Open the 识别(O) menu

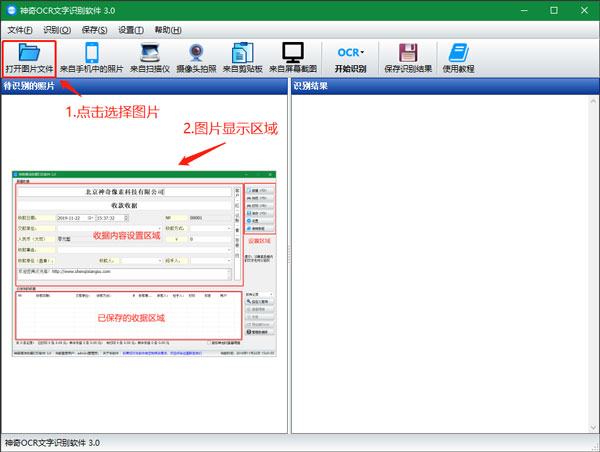pyautogui.click(x=57, y=30)
